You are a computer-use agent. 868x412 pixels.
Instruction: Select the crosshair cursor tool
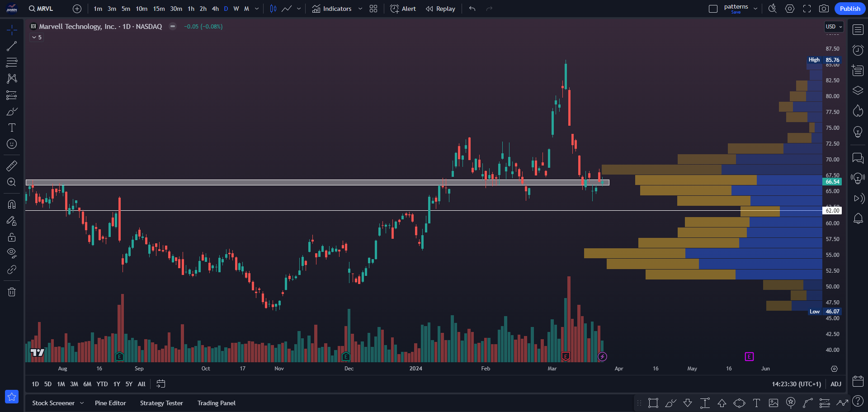click(12, 30)
